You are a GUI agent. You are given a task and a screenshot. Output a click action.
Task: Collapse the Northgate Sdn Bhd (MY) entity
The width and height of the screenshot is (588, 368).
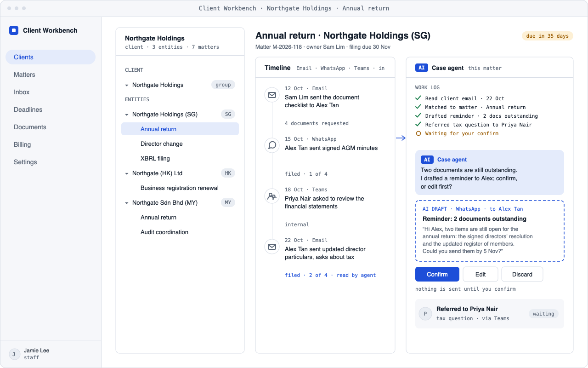(127, 203)
